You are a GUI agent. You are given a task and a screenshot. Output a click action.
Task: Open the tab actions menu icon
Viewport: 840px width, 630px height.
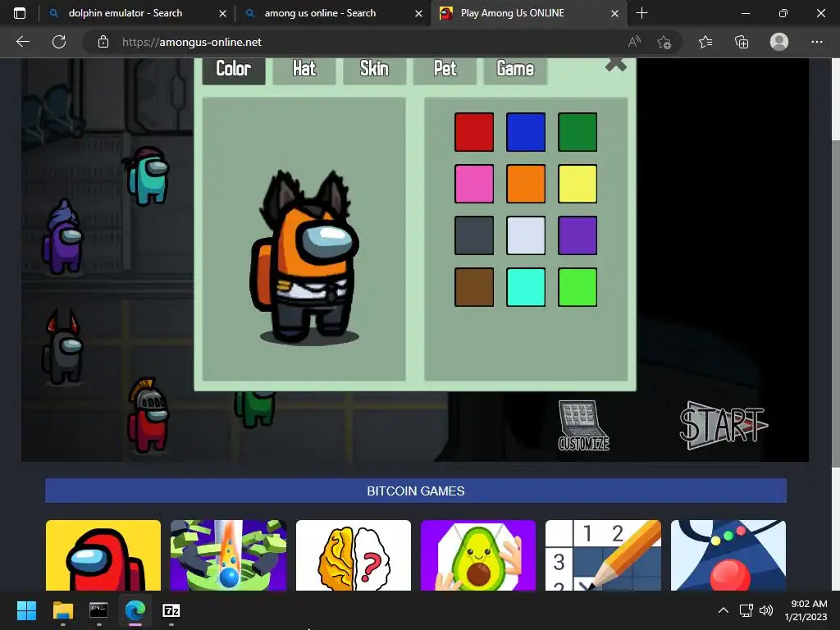click(x=20, y=13)
